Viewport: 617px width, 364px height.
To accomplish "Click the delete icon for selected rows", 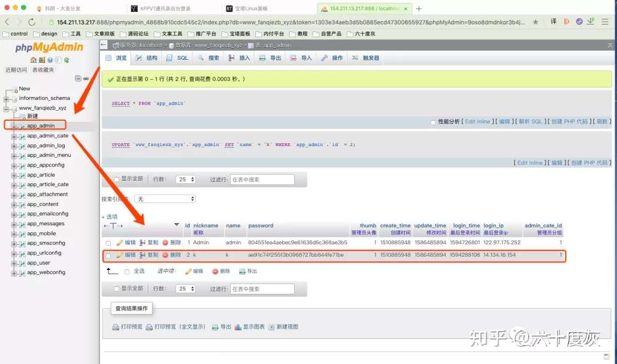I will [215, 271].
